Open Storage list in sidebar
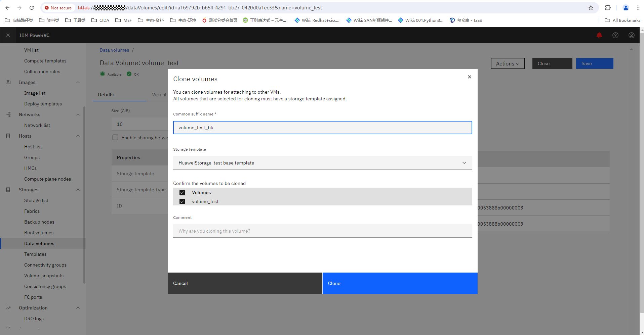Screen dimensions: 644x335 point(36,200)
